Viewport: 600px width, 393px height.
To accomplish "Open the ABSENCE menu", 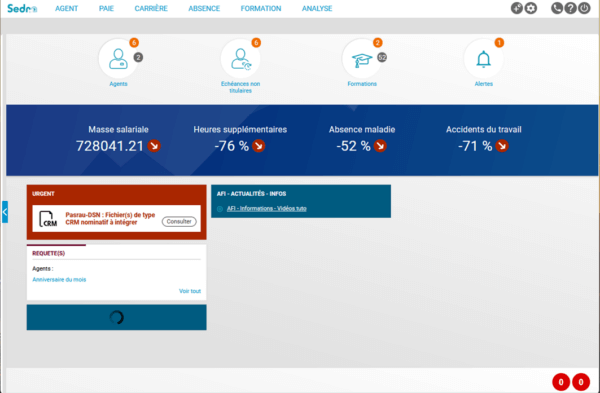I will (x=204, y=8).
